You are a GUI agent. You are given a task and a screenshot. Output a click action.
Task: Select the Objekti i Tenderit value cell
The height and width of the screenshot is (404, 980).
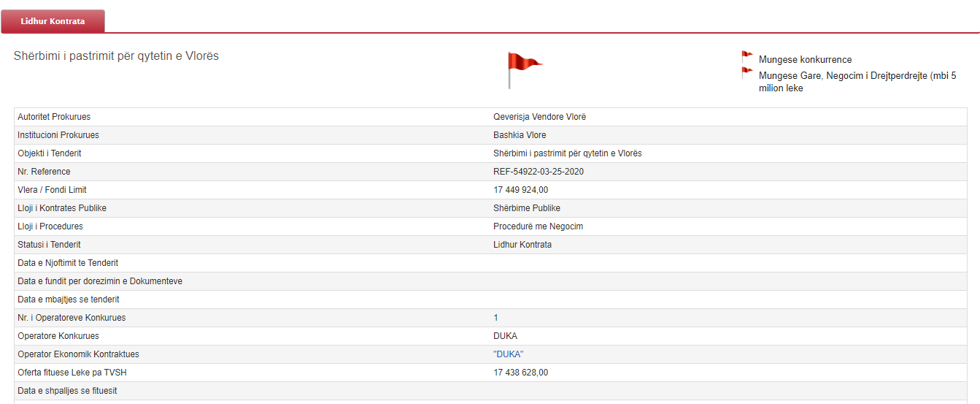pos(568,153)
